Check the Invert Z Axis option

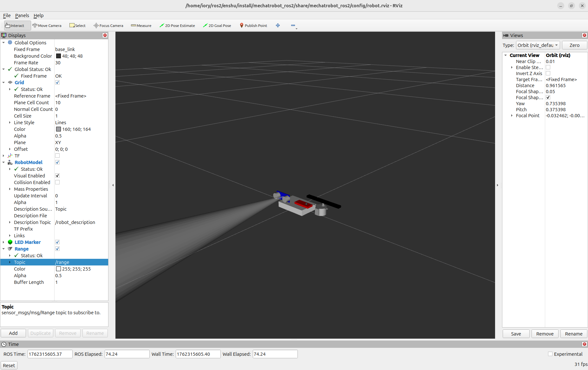coord(548,73)
